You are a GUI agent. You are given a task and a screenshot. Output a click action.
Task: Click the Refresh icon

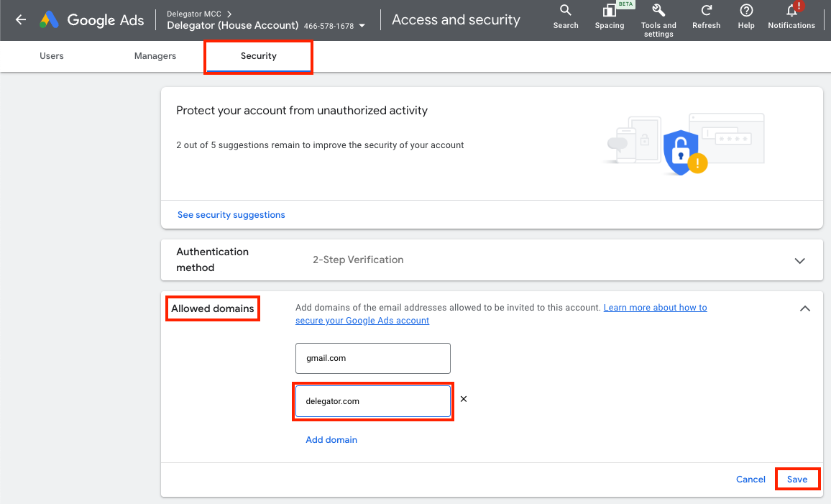coord(706,17)
